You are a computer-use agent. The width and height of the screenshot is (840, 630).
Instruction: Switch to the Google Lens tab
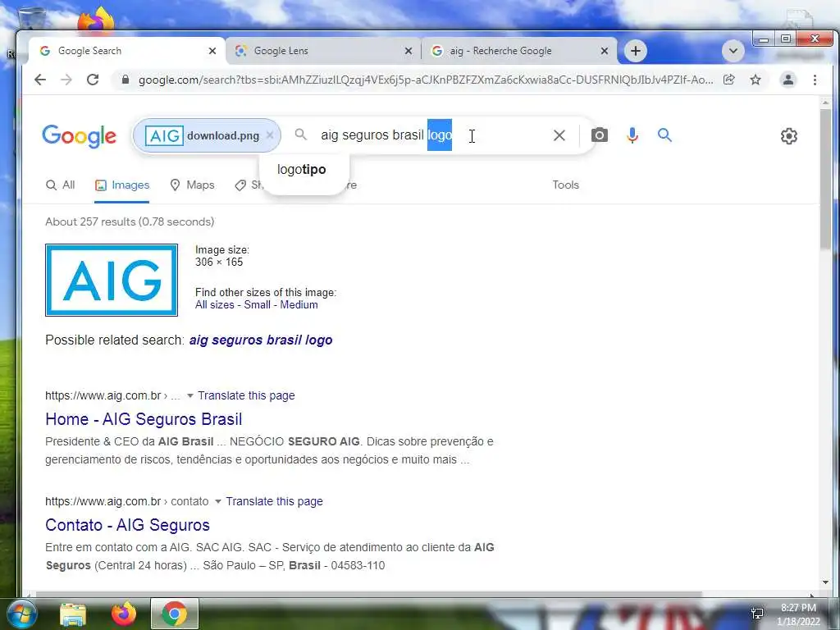click(323, 51)
